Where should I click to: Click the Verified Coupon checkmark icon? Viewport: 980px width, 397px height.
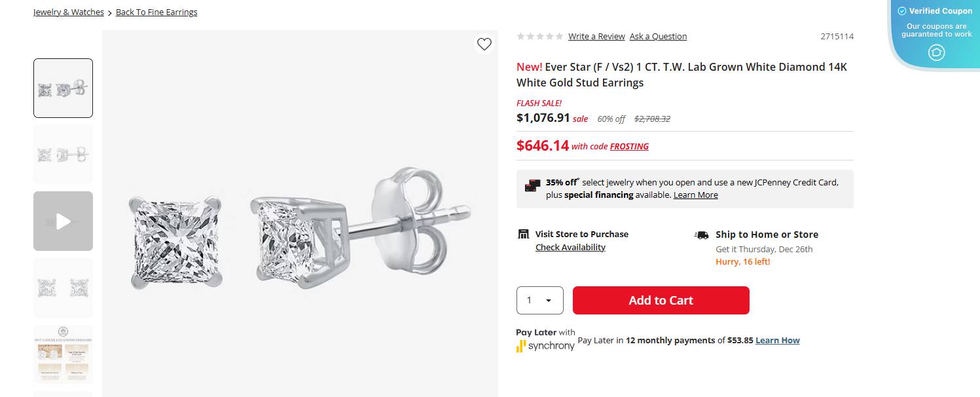click(x=903, y=10)
